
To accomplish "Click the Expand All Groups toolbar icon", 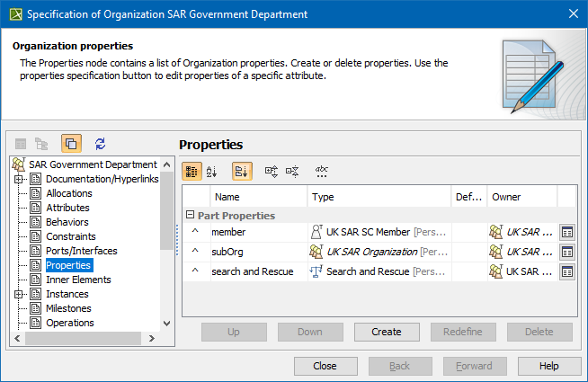I will [x=270, y=171].
